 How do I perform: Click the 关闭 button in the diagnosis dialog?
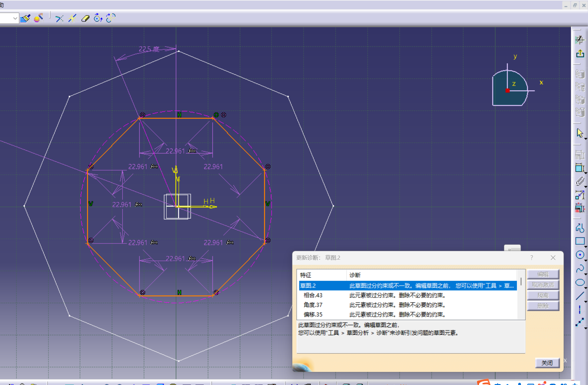[x=547, y=363]
